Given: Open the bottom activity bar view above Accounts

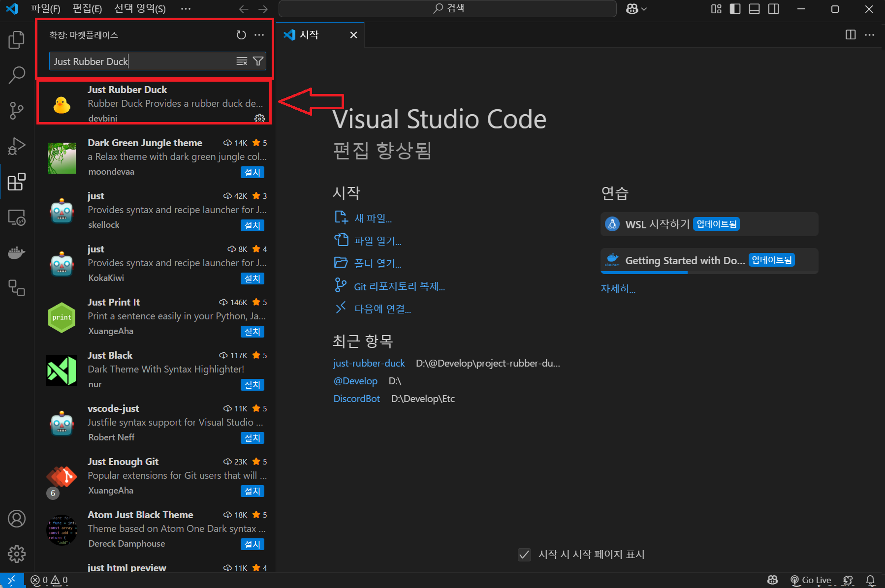Looking at the screenshot, I should [x=17, y=288].
